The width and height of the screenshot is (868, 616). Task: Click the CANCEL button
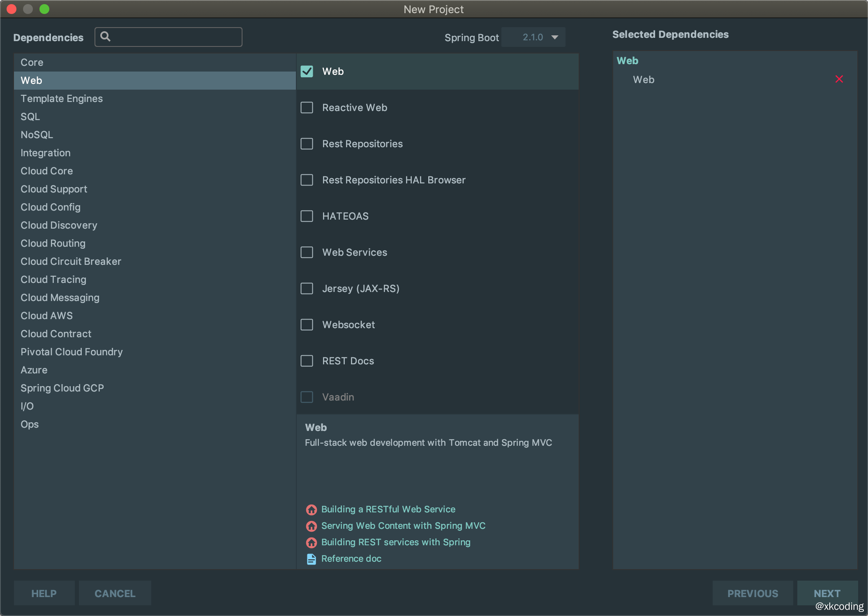115,593
